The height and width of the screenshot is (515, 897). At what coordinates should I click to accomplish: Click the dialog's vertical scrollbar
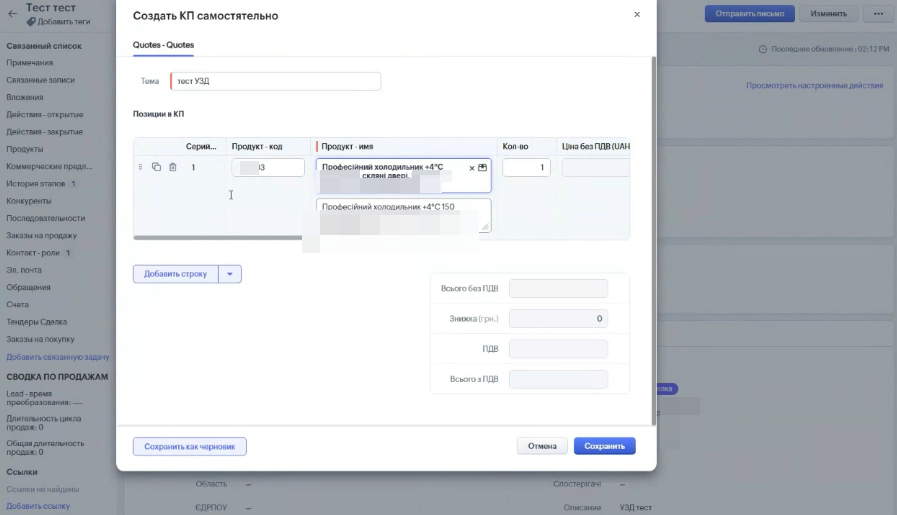click(654, 240)
